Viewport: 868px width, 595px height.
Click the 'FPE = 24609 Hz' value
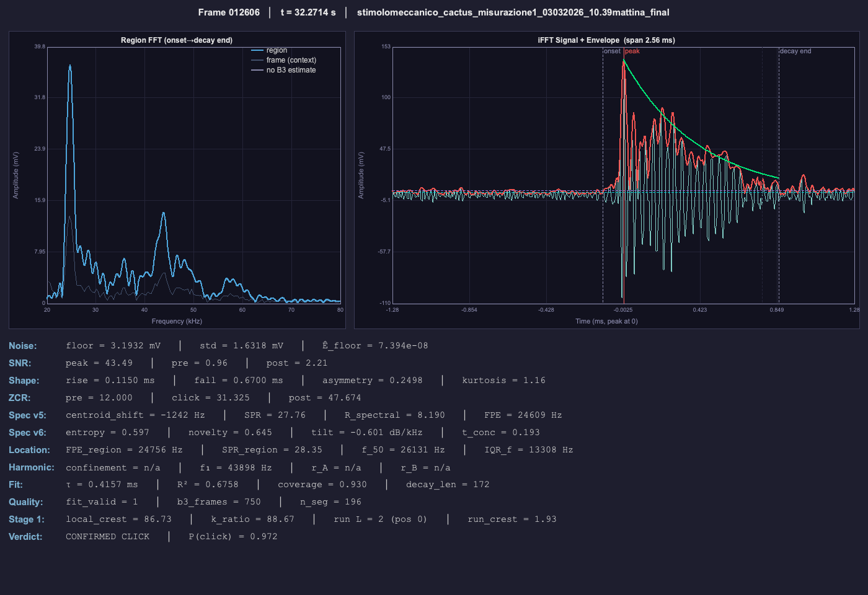(523, 415)
